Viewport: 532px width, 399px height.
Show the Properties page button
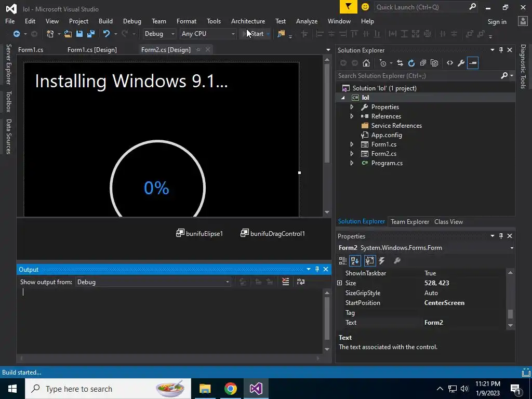(x=369, y=261)
